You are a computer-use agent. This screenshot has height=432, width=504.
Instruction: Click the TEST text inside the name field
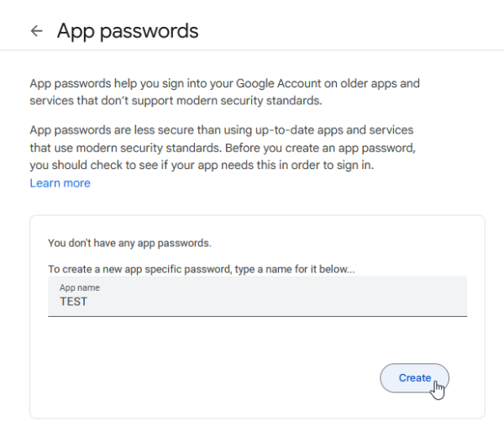point(73,302)
